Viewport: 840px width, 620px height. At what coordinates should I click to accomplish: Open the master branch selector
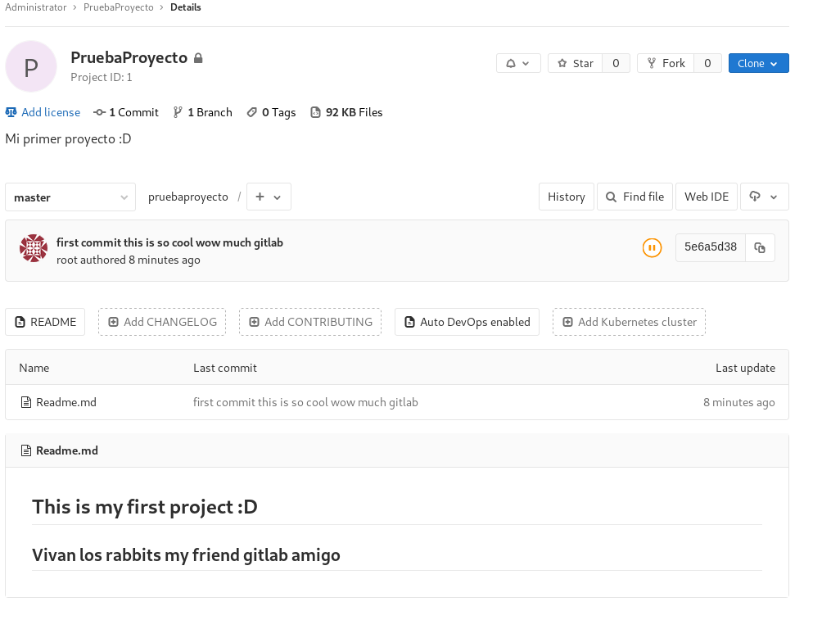pyautogui.click(x=70, y=197)
